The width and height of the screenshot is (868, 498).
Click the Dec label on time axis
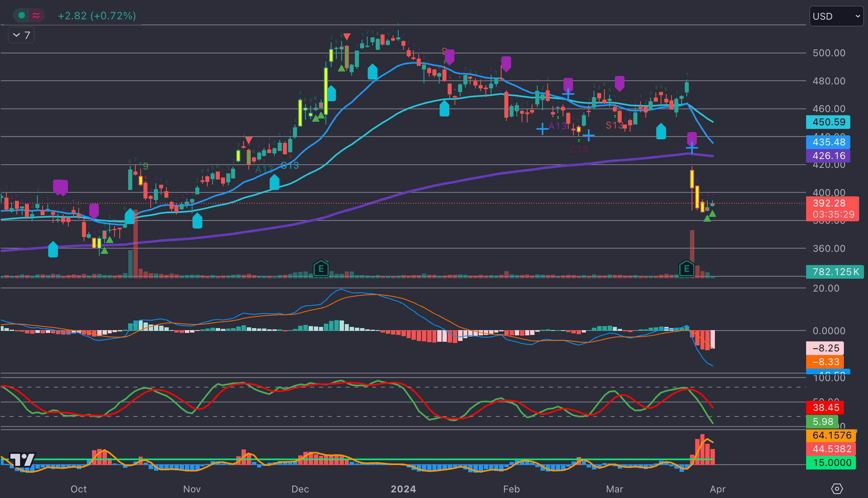(x=300, y=489)
